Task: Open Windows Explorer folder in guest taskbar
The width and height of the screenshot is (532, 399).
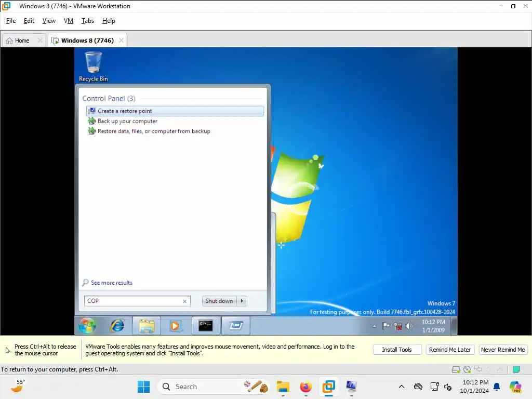Action: (147, 326)
